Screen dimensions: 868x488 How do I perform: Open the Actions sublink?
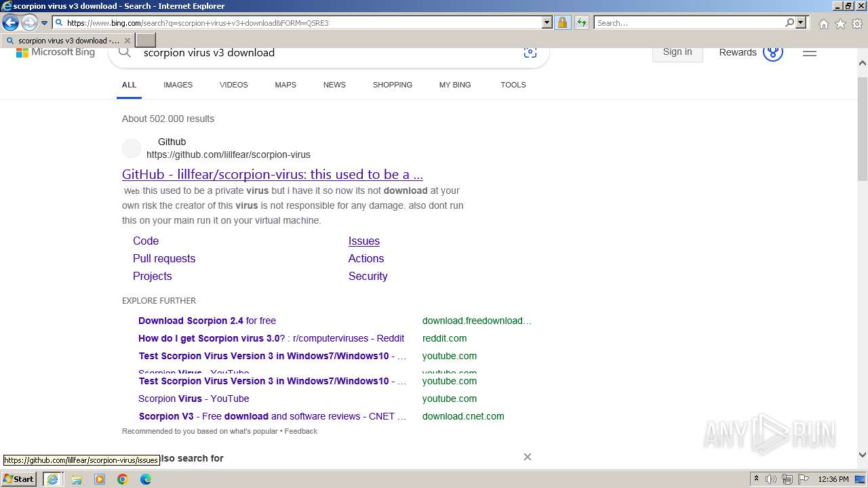pyautogui.click(x=366, y=258)
